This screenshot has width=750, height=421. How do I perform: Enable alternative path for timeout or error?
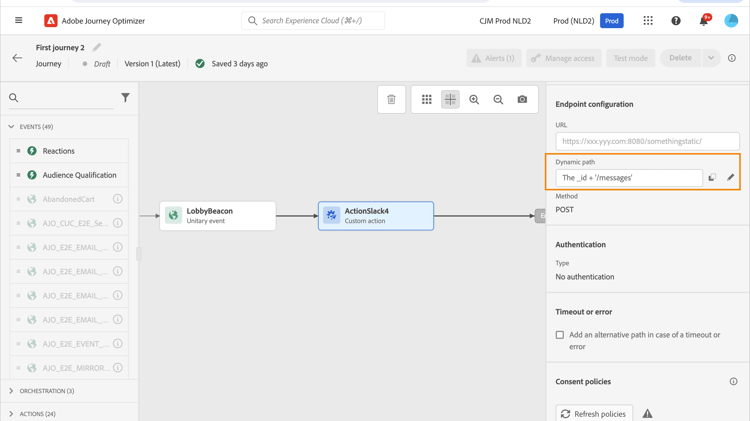560,335
